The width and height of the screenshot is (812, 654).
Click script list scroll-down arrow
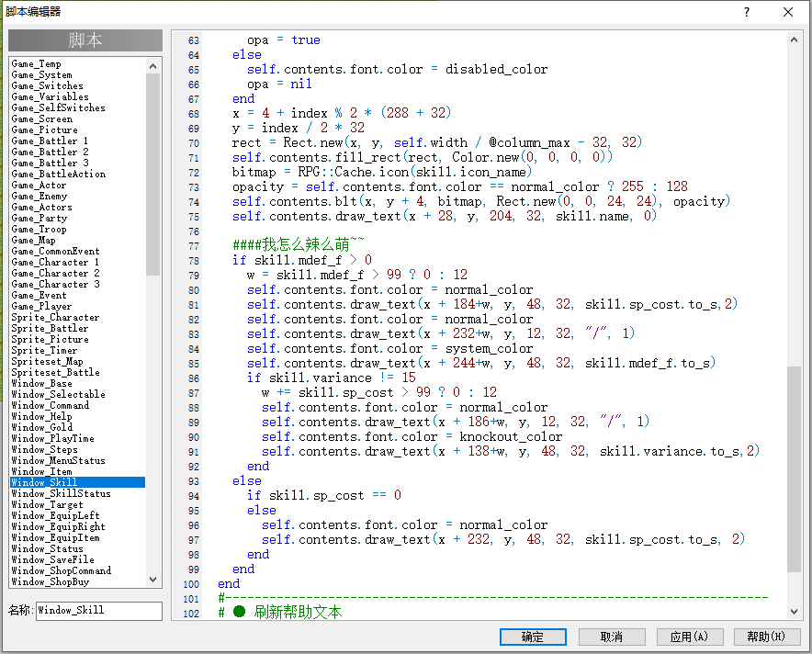click(x=152, y=580)
